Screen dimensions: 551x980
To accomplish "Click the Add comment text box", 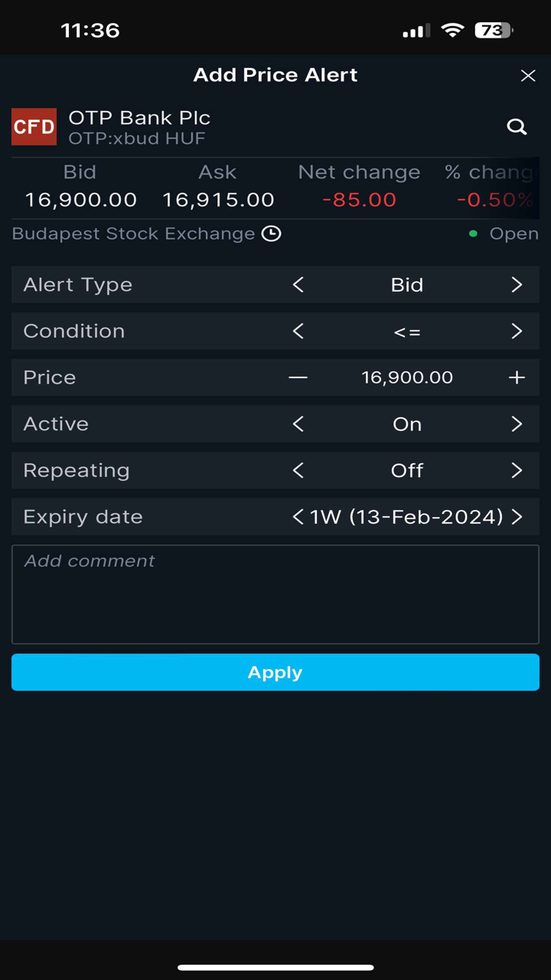I will pos(275,594).
